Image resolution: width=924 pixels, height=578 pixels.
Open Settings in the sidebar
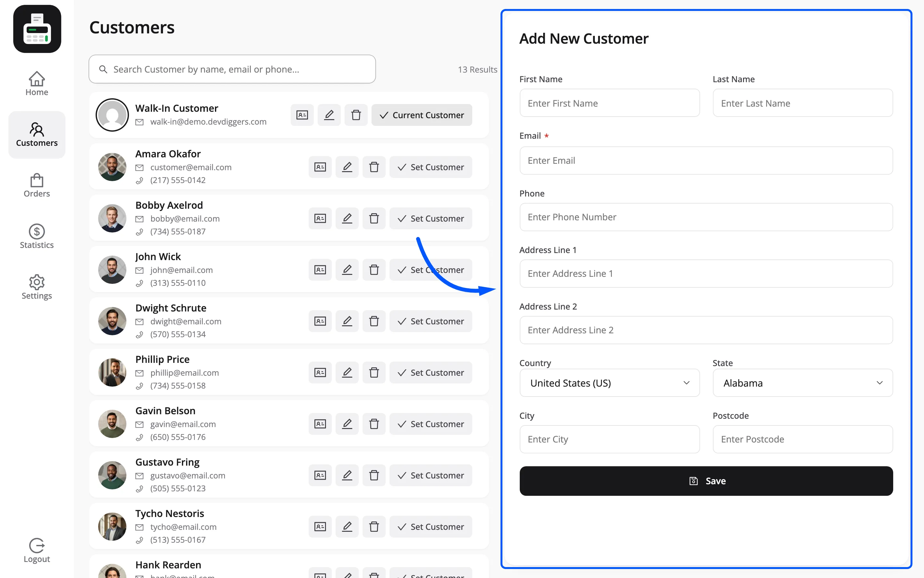click(x=37, y=287)
